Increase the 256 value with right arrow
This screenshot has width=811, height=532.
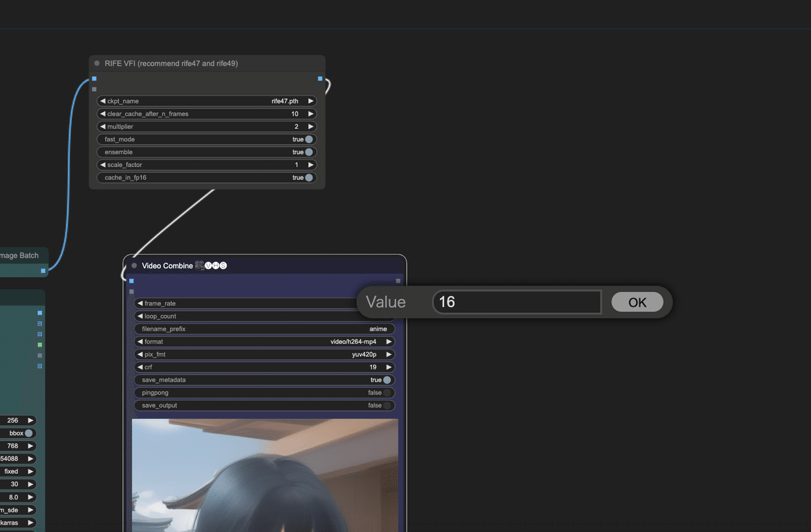point(30,420)
